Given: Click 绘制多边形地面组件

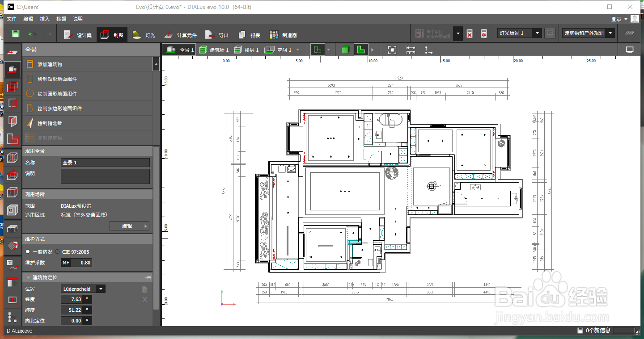Looking at the screenshot, I should tap(88, 109).
